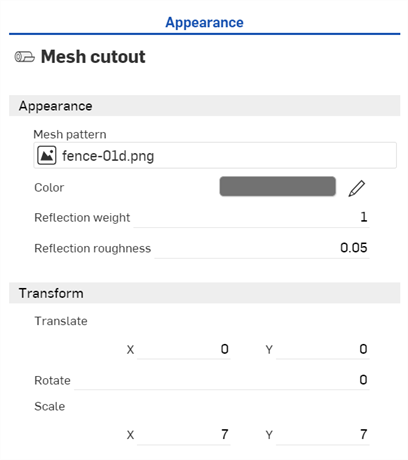Click the Translate X input field

click(x=184, y=349)
